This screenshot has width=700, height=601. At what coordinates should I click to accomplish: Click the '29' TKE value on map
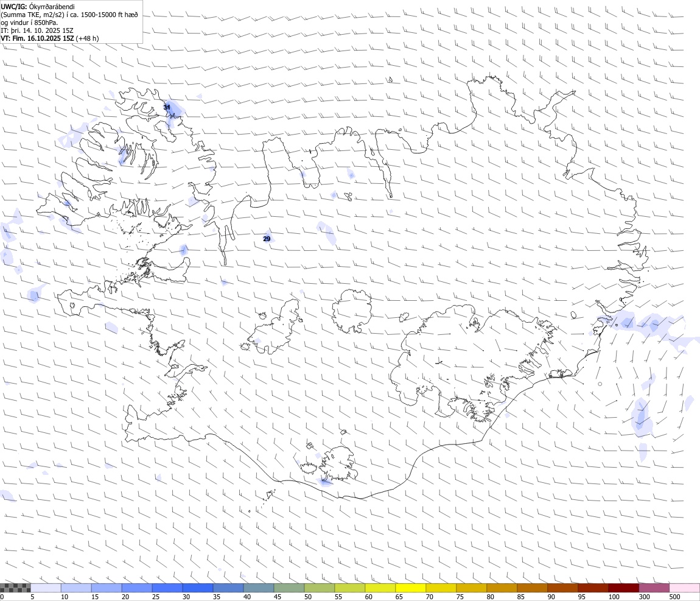[x=267, y=239]
